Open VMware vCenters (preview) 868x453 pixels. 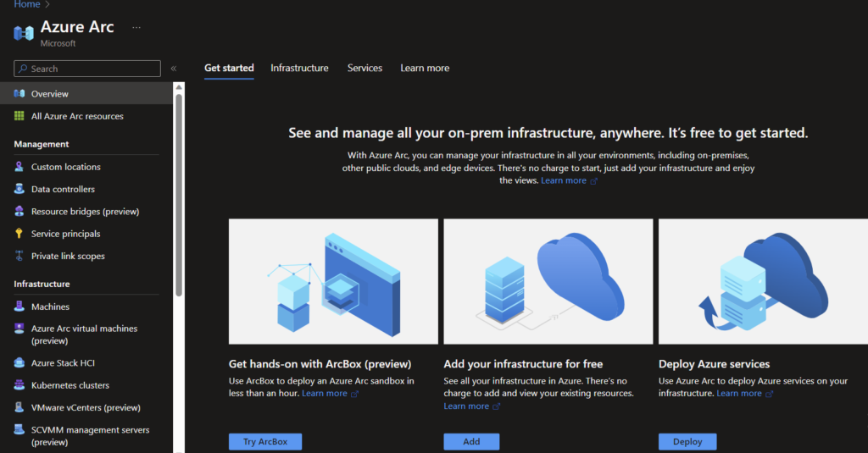click(86, 407)
